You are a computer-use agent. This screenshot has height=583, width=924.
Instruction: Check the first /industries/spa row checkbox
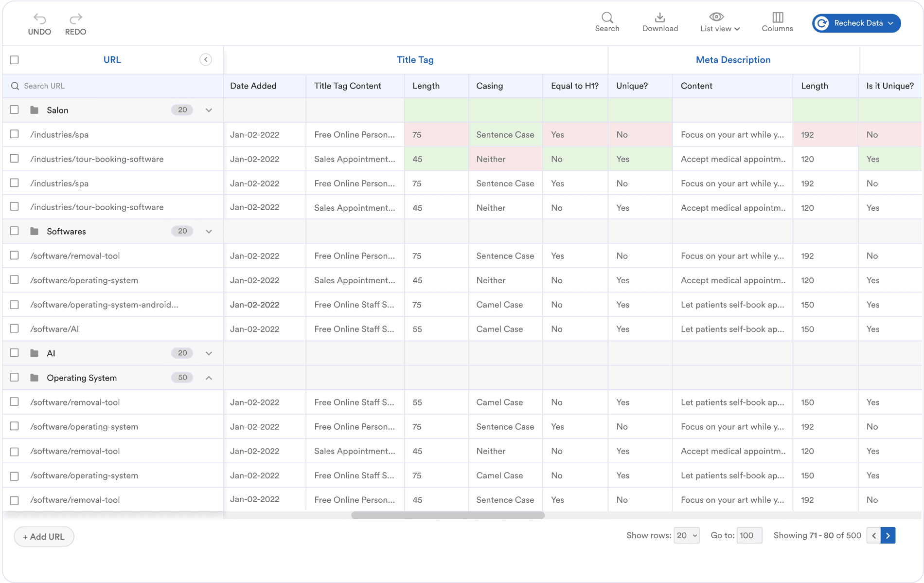click(x=15, y=134)
